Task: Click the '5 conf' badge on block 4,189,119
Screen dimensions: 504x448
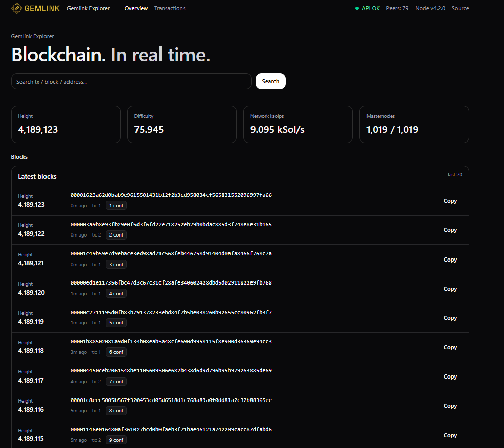Action: coord(116,322)
